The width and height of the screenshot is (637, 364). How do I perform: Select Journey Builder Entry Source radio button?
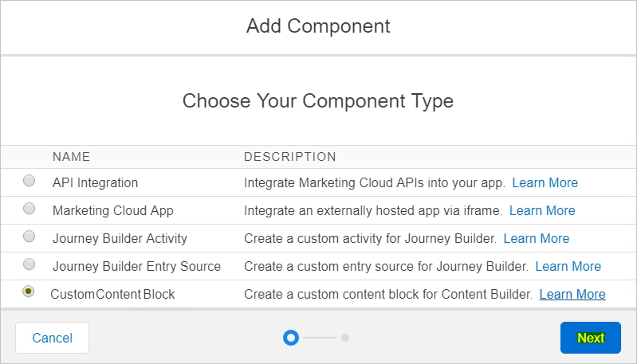(x=29, y=264)
